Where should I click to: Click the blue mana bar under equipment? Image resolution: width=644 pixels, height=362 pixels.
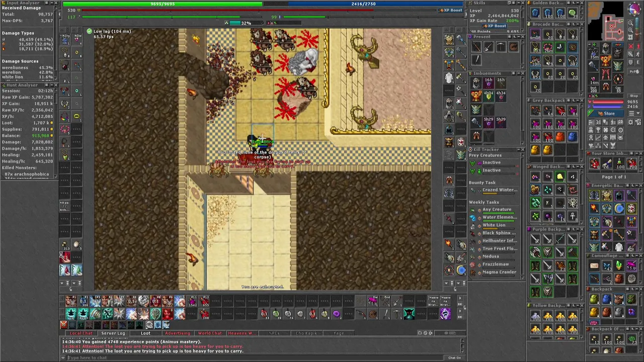click(x=608, y=107)
